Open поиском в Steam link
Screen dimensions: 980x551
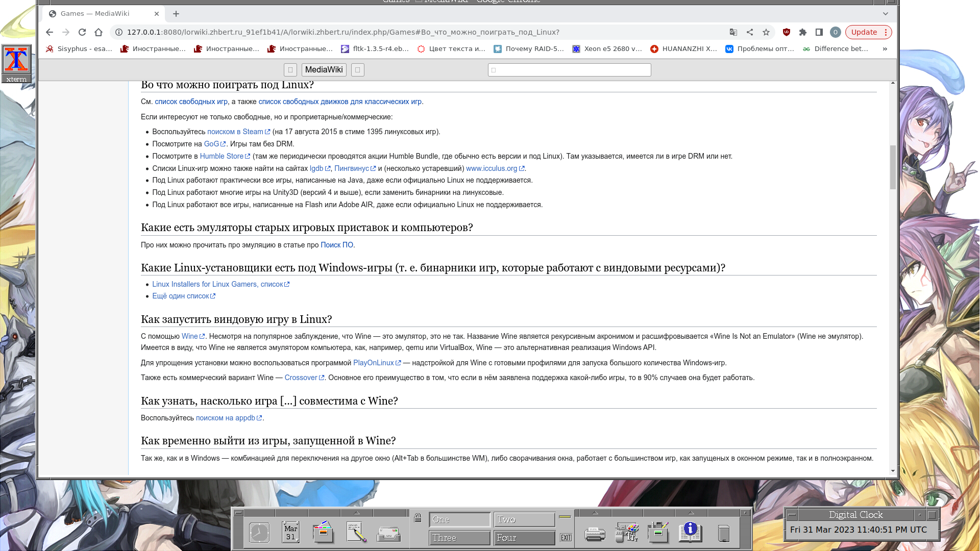coord(238,132)
